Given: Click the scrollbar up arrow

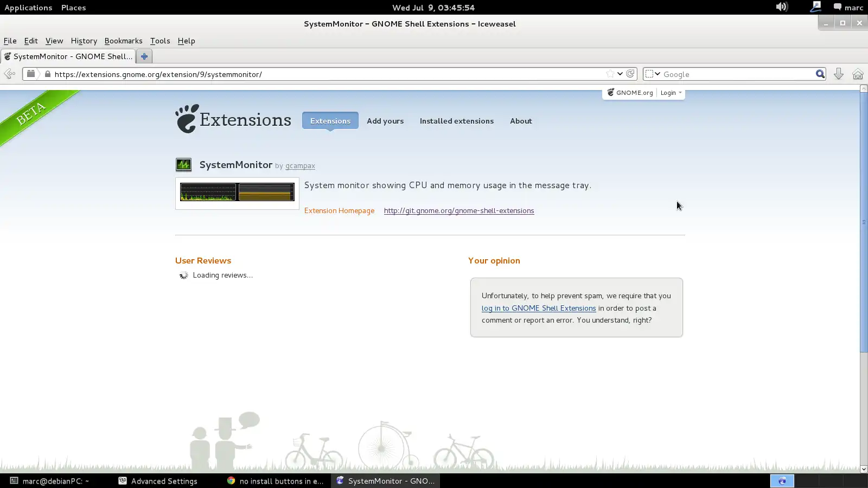Looking at the screenshot, I should click(x=864, y=88).
